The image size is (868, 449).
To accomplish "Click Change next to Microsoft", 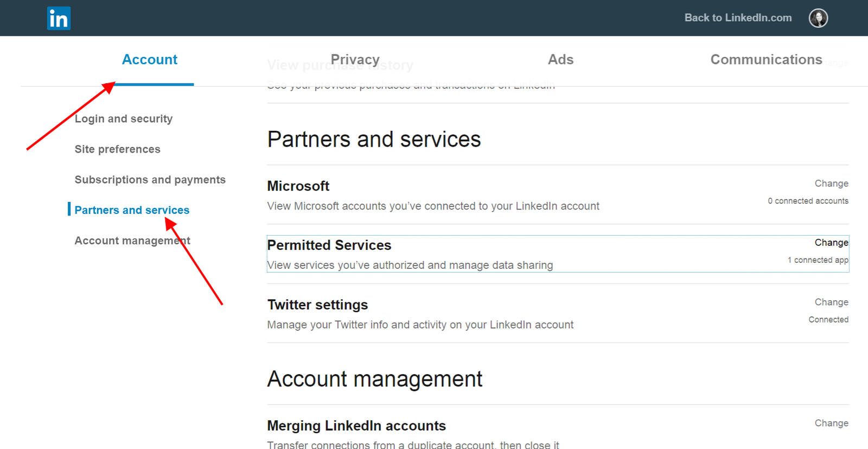I will (832, 184).
